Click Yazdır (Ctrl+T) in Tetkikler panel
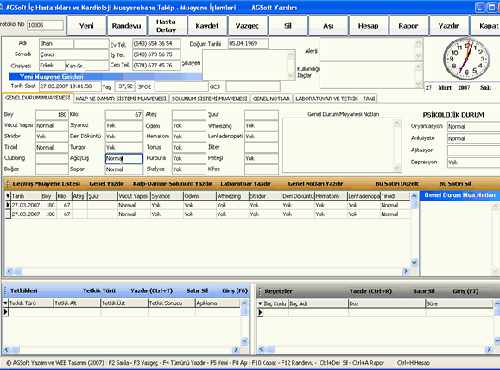This screenshot has height=370, width=500. tap(152, 291)
